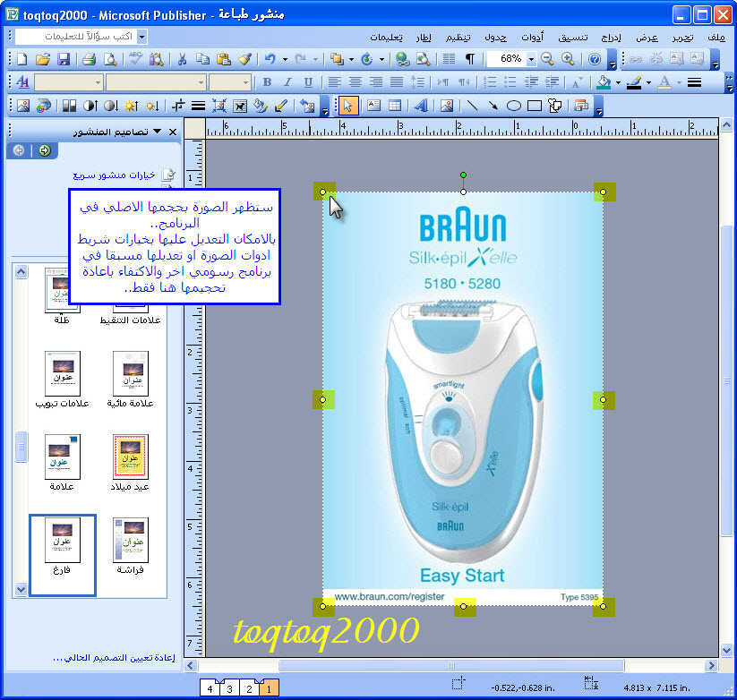Click the Format Painter brush icon
The image size is (737, 700).
point(244,59)
